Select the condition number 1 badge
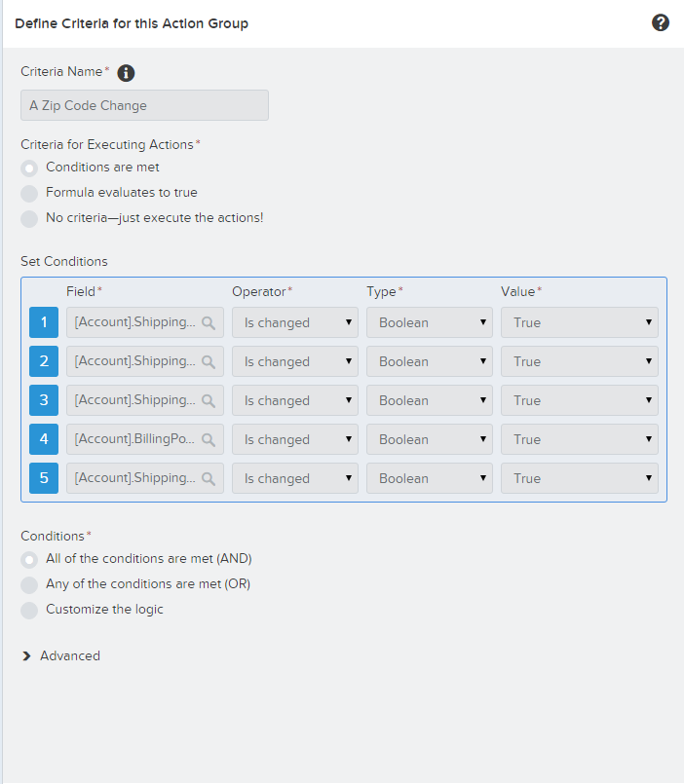Viewport: 684px width, 784px height. pyautogui.click(x=44, y=322)
